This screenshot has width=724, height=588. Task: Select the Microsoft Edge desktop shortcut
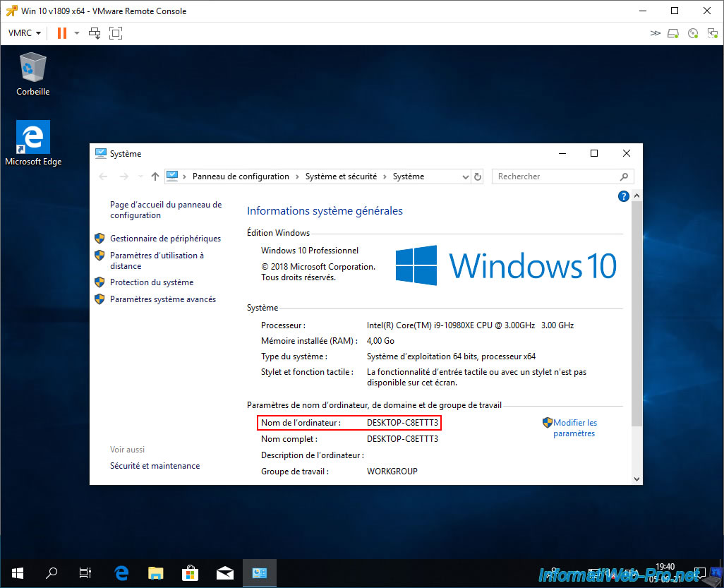tap(33, 143)
